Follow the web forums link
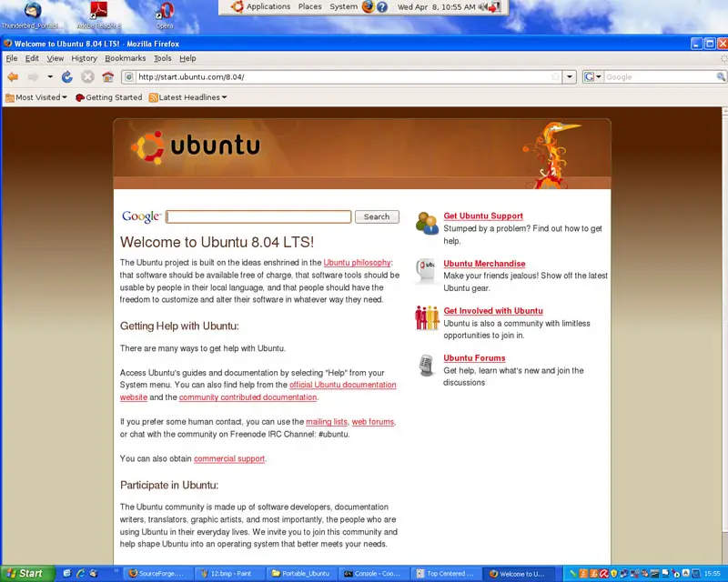728x582 pixels. (373, 422)
